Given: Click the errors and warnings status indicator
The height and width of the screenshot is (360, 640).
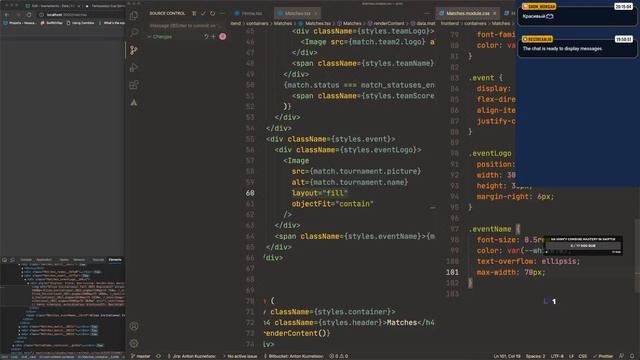Looking at the screenshot, I should pyautogui.click(x=338, y=356).
